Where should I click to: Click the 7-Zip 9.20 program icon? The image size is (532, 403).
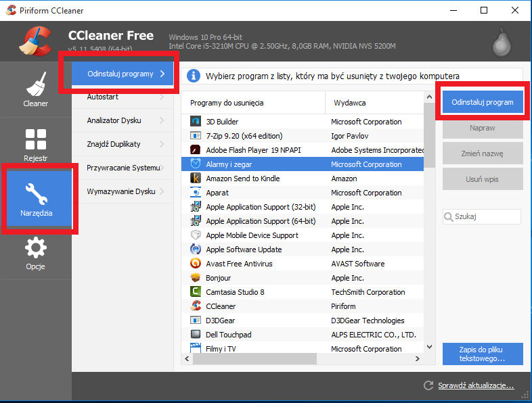pos(196,136)
